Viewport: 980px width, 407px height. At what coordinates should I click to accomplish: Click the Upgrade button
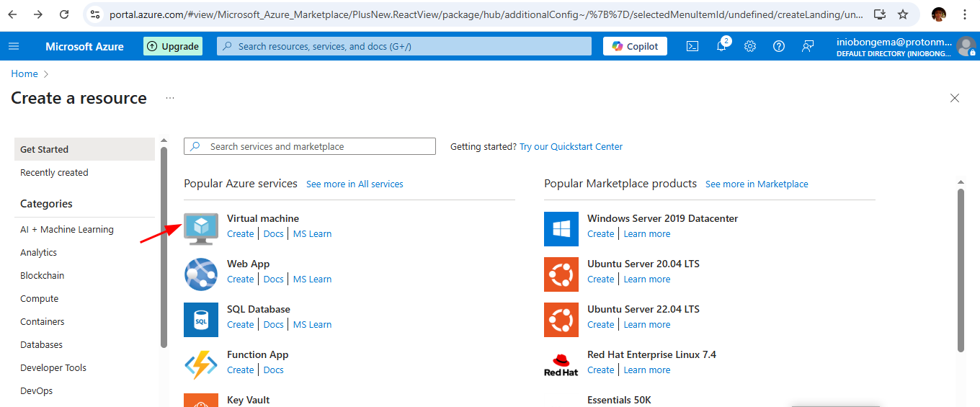(173, 46)
